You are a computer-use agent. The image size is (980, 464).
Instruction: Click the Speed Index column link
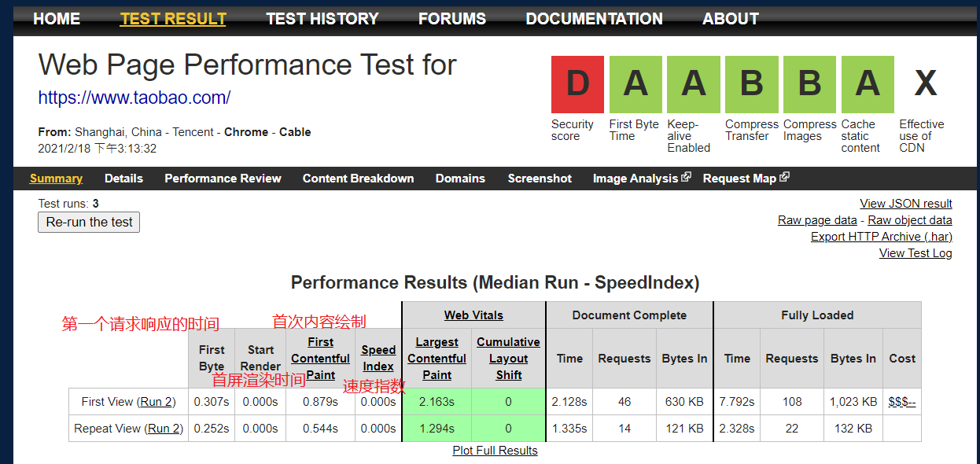[x=378, y=359]
